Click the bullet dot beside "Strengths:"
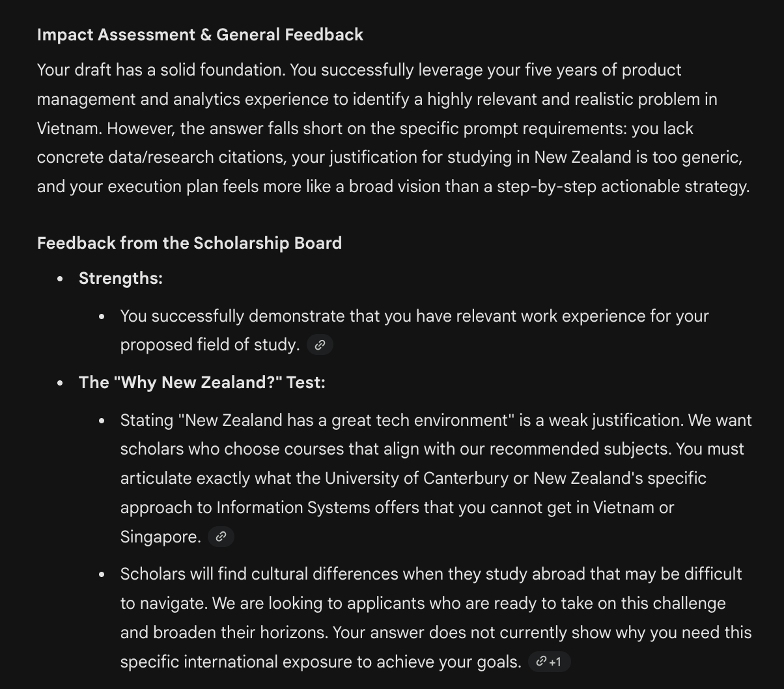The height and width of the screenshot is (689, 784). [61, 279]
